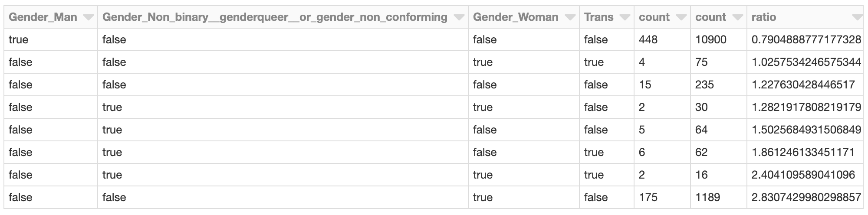Click the cell with count 175

point(648,198)
